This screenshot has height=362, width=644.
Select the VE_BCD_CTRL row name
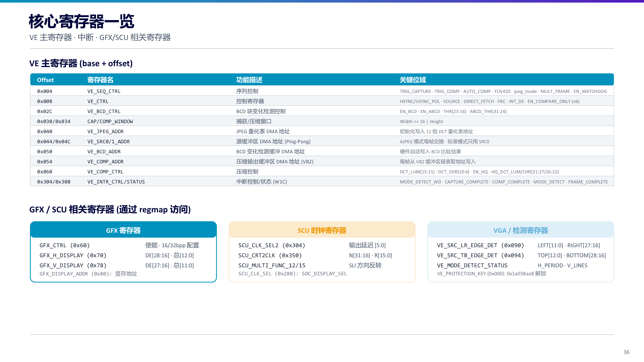point(104,111)
